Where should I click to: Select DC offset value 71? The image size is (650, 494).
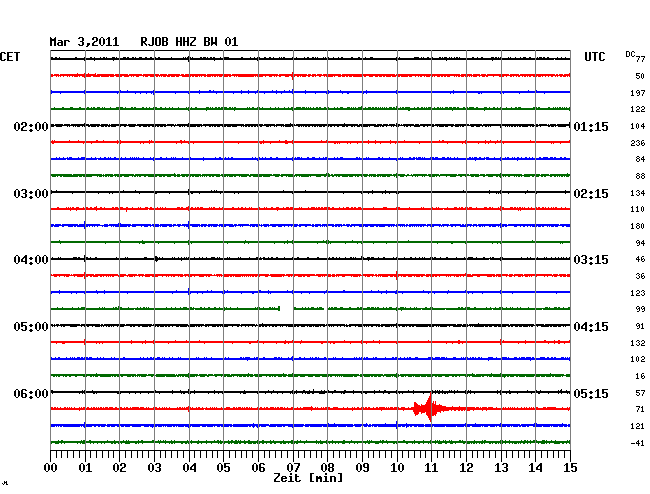pos(640,409)
